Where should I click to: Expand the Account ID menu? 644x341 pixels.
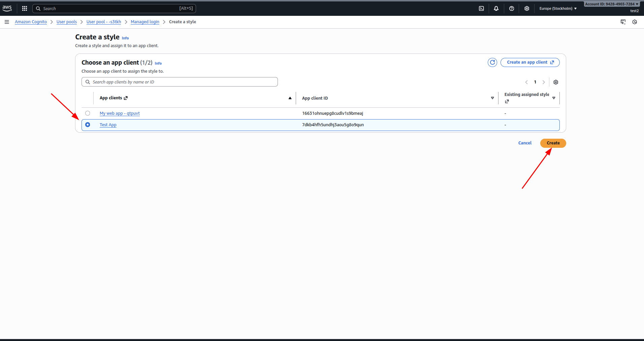point(612,4)
